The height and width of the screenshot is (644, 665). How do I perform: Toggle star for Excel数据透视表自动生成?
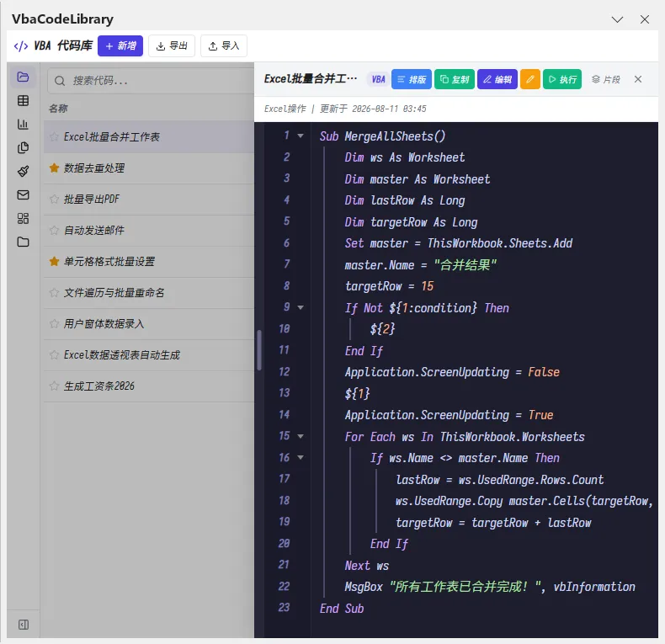[x=54, y=355]
